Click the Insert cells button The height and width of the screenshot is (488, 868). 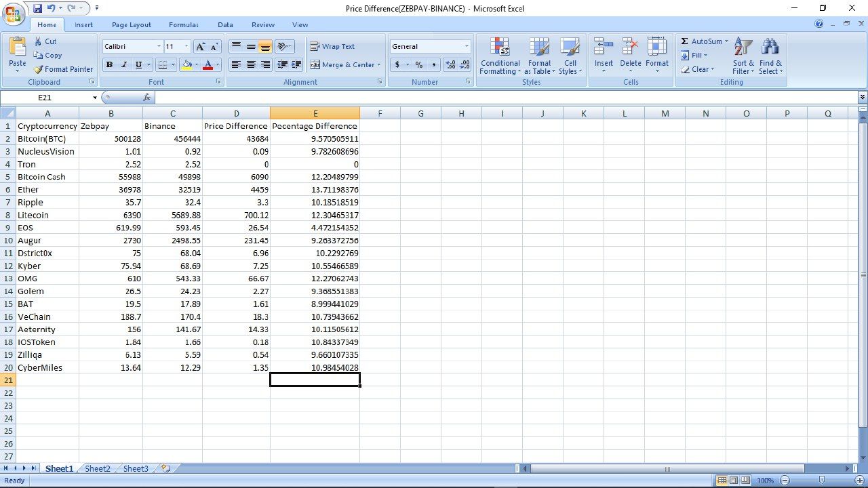(x=604, y=56)
